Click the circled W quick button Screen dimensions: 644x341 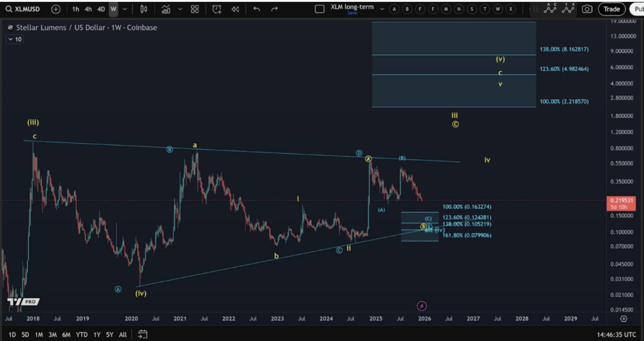point(498,9)
